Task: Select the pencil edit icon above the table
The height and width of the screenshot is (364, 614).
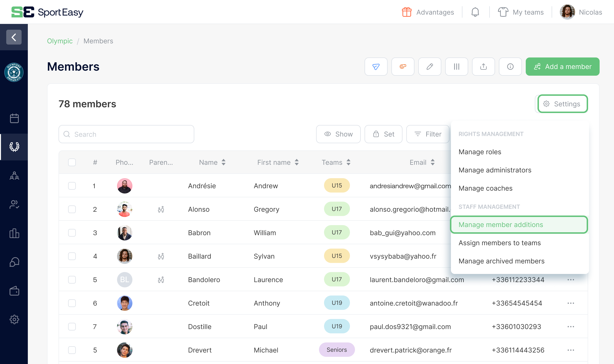Action: [x=430, y=67]
